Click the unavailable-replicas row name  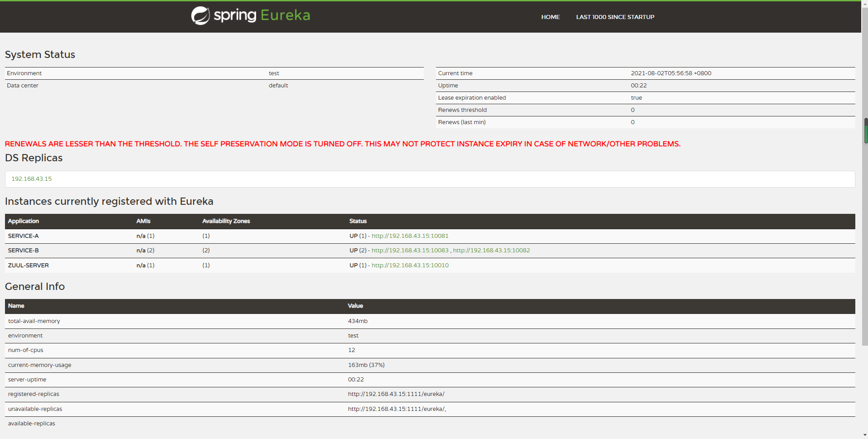35,409
